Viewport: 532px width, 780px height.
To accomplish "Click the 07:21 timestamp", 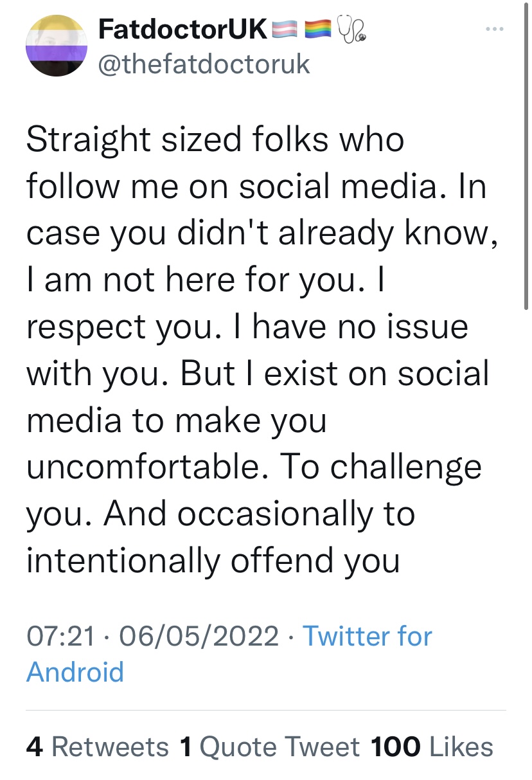I will pyautogui.click(x=60, y=637).
